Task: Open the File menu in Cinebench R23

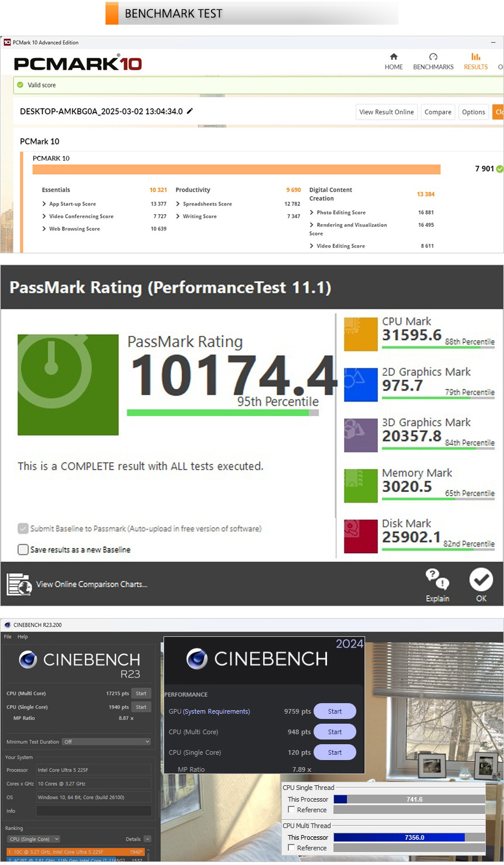Action: point(8,636)
